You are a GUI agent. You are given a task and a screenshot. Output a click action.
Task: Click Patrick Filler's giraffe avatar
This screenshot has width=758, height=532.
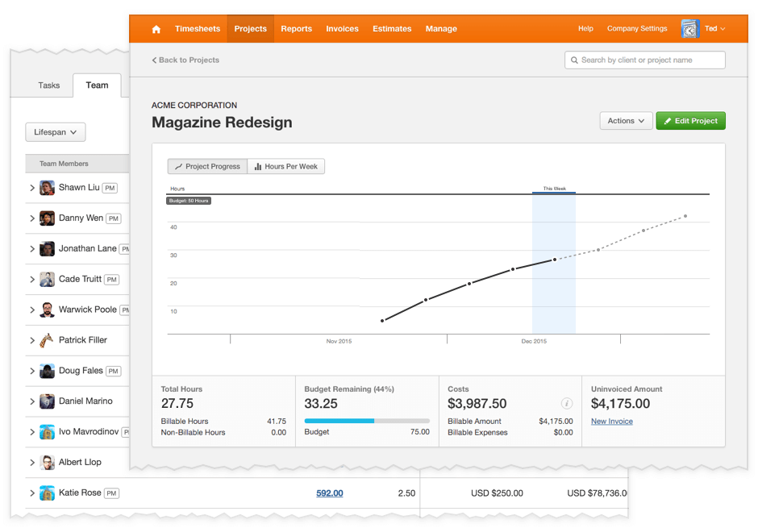click(x=47, y=340)
